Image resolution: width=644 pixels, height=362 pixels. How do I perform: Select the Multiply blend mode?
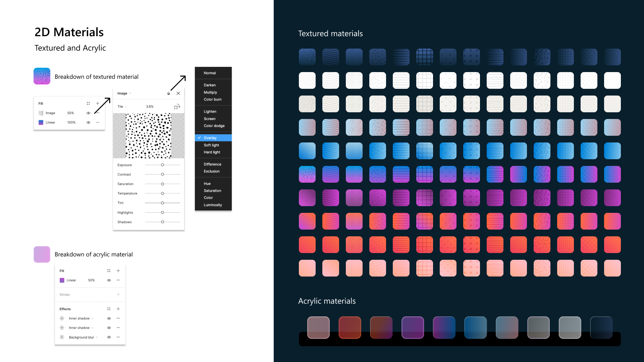tap(210, 93)
